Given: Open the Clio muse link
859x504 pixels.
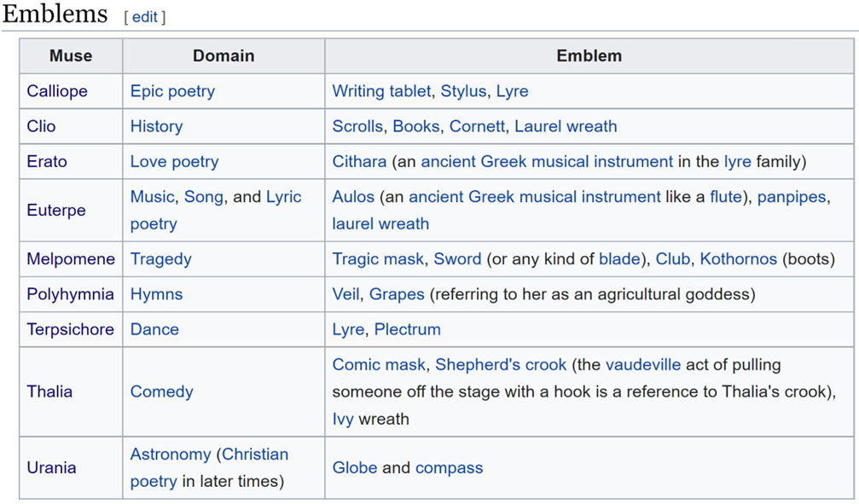Looking at the screenshot, I should tap(41, 126).
